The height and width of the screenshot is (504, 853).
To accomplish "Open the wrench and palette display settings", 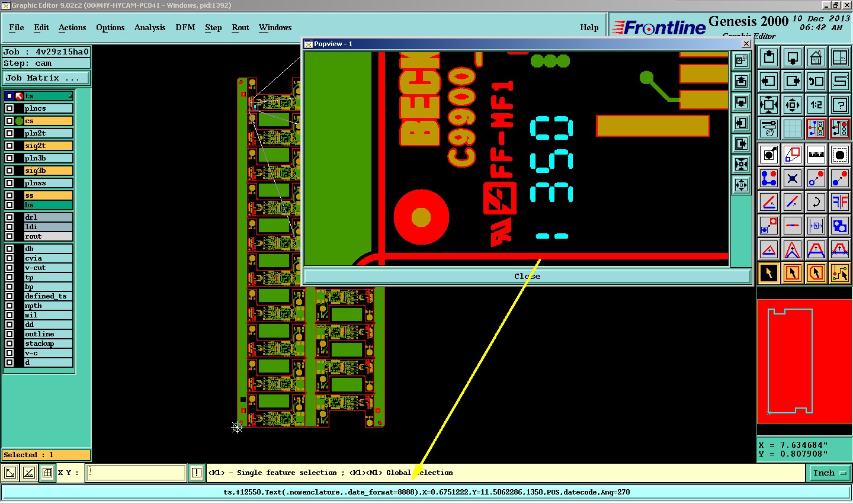I will pyautogui.click(x=769, y=129).
